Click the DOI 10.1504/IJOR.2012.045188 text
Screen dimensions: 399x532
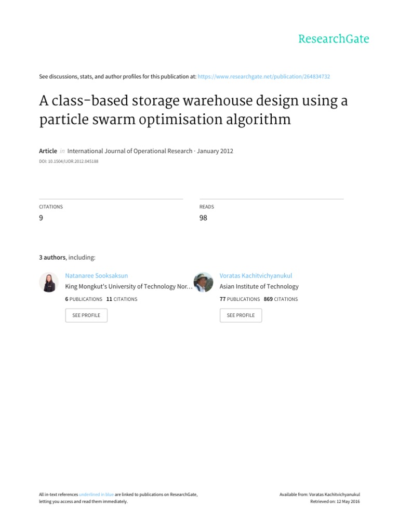68,162
